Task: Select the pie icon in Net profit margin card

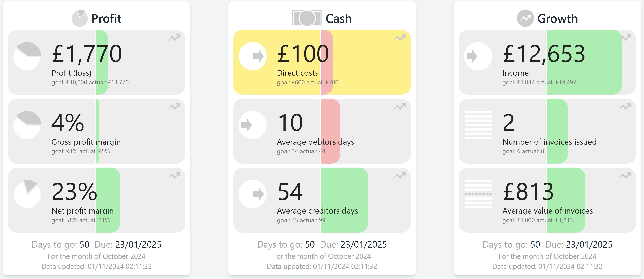Action: (27, 194)
